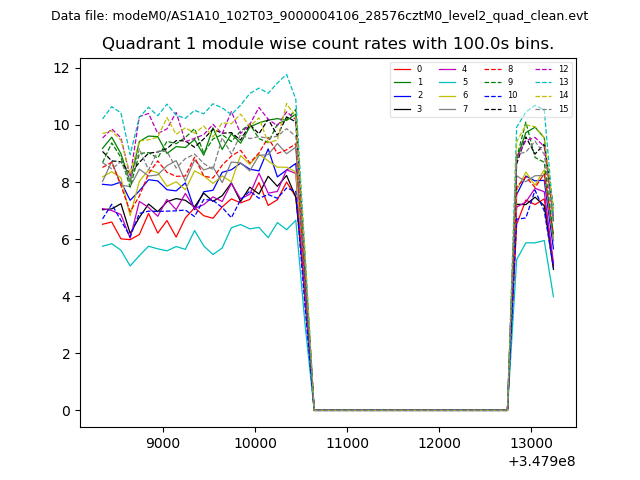Screen dimensions: 640x480
Task: Click the flat zero-count segment of the curves
Action: point(410,410)
